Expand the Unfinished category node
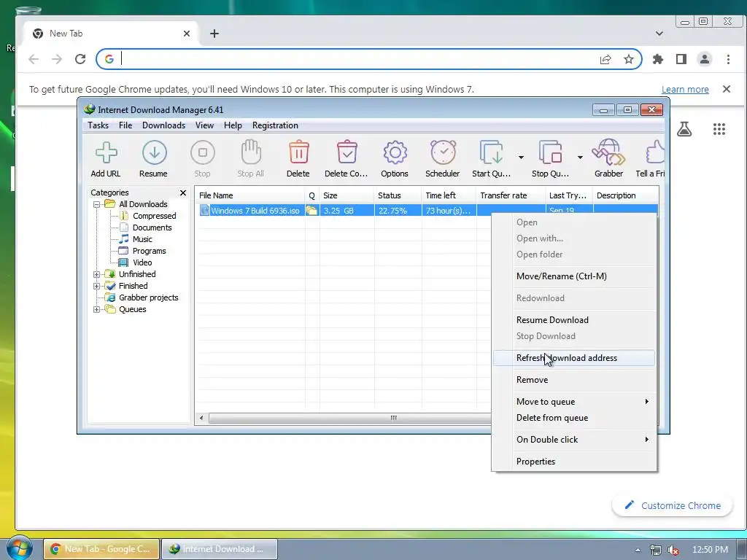This screenshot has height=560, width=747. pos(97,274)
